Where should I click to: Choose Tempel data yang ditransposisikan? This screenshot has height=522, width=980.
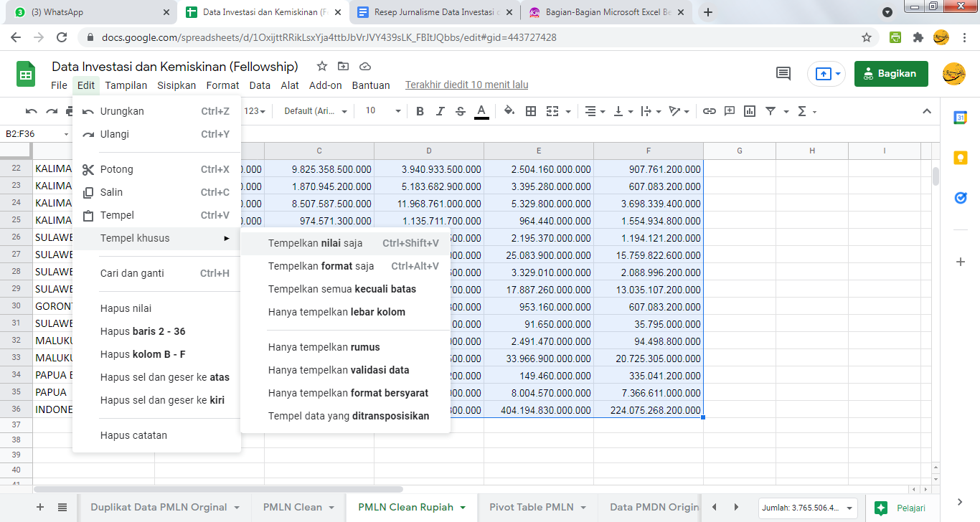(x=349, y=416)
